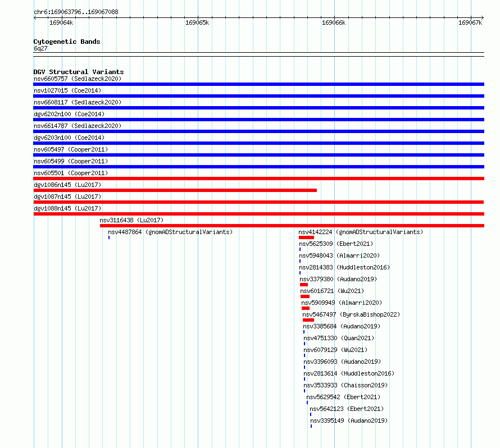The height and width of the screenshot is (448, 500).
Task: Select the blue bar under nsv1027015
Action: (x=258, y=96)
